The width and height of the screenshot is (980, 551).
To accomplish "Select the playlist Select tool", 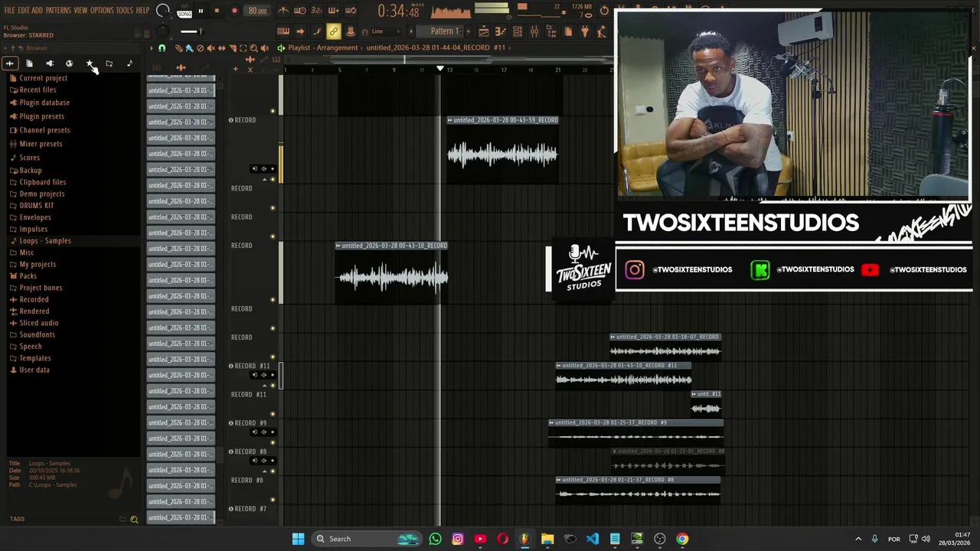I will [243, 48].
